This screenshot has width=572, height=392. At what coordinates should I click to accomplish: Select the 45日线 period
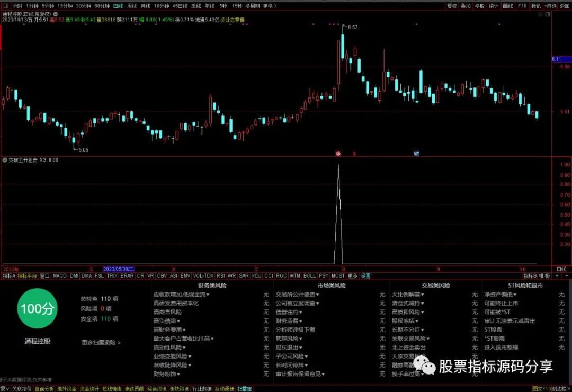[180, 6]
